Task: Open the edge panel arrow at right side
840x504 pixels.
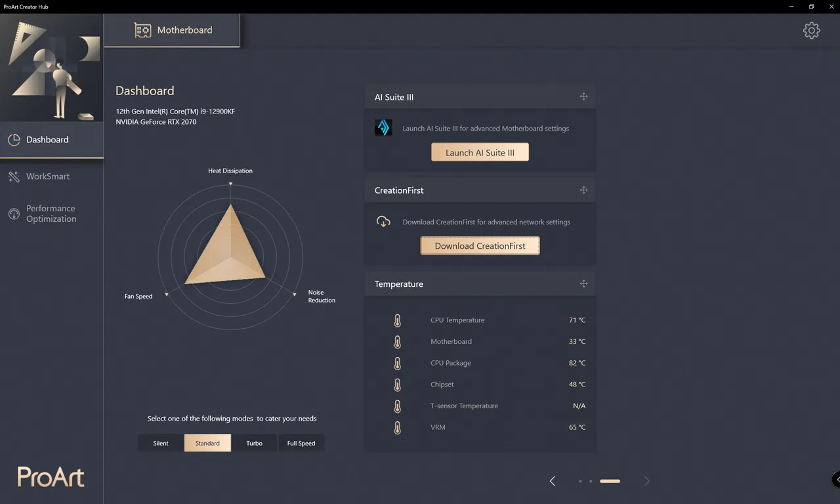Action: click(x=836, y=479)
